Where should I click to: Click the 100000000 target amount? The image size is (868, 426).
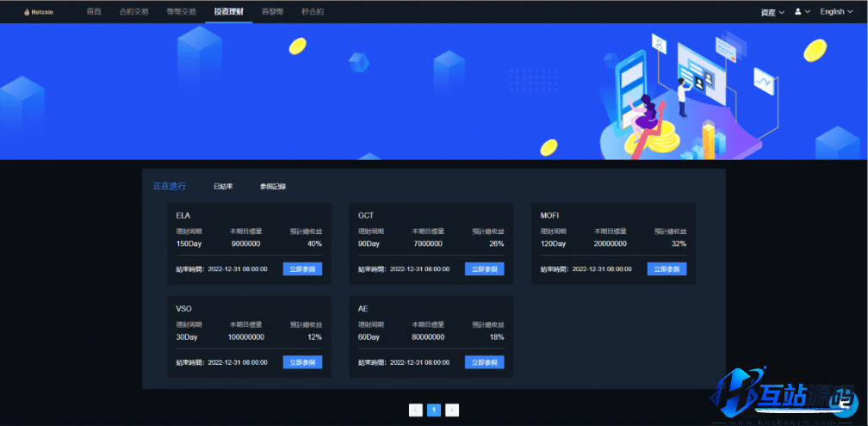245,337
